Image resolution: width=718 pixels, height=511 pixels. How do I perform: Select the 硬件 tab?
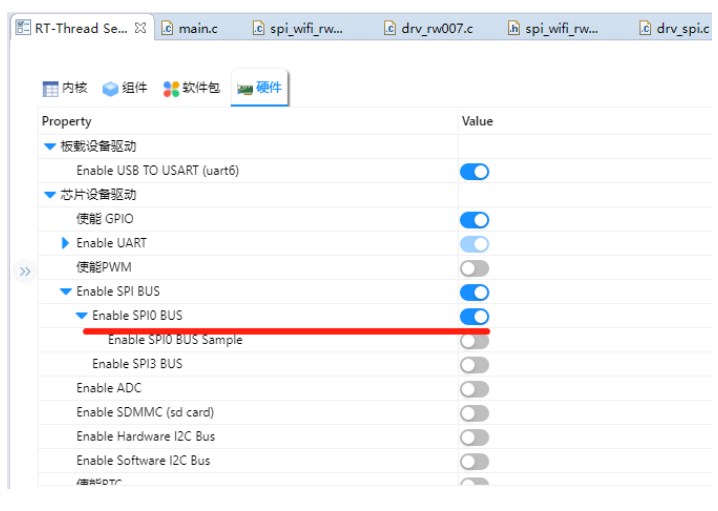[260, 87]
